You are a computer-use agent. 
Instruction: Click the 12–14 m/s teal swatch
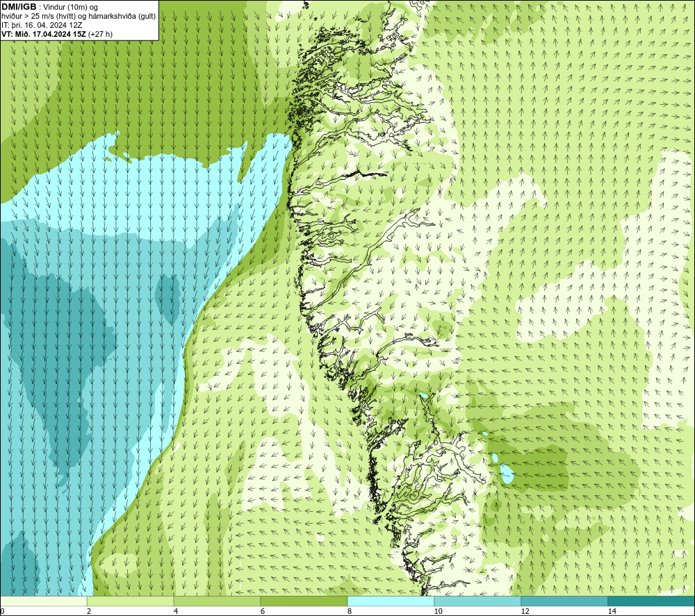tap(564, 601)
